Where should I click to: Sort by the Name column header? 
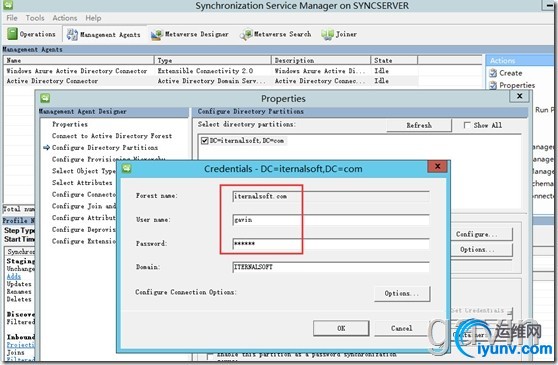pos(79,60)
